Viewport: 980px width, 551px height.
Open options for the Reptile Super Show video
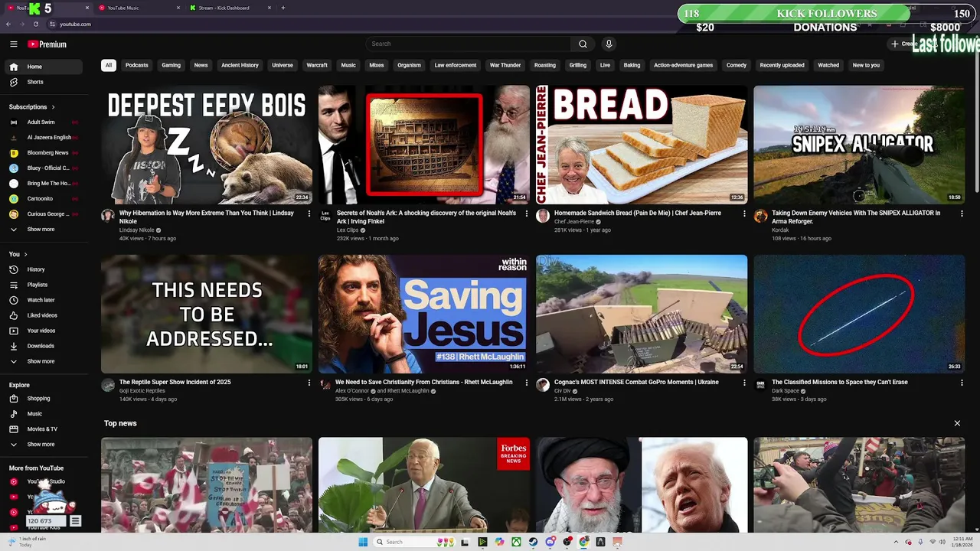tap(309, 383)
